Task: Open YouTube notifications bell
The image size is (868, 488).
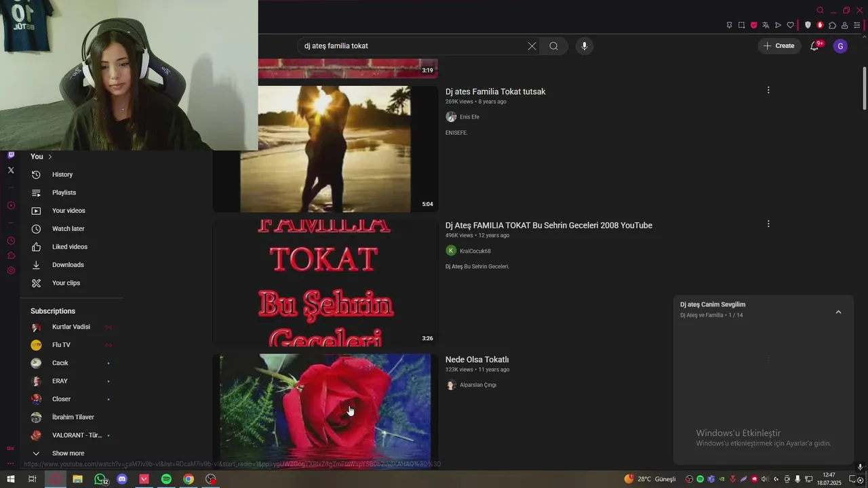Action: [814, 46]
